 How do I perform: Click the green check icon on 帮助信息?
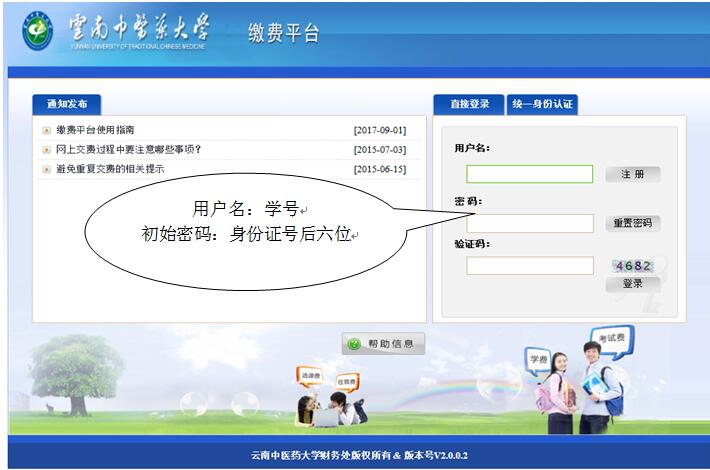point(354,344)
